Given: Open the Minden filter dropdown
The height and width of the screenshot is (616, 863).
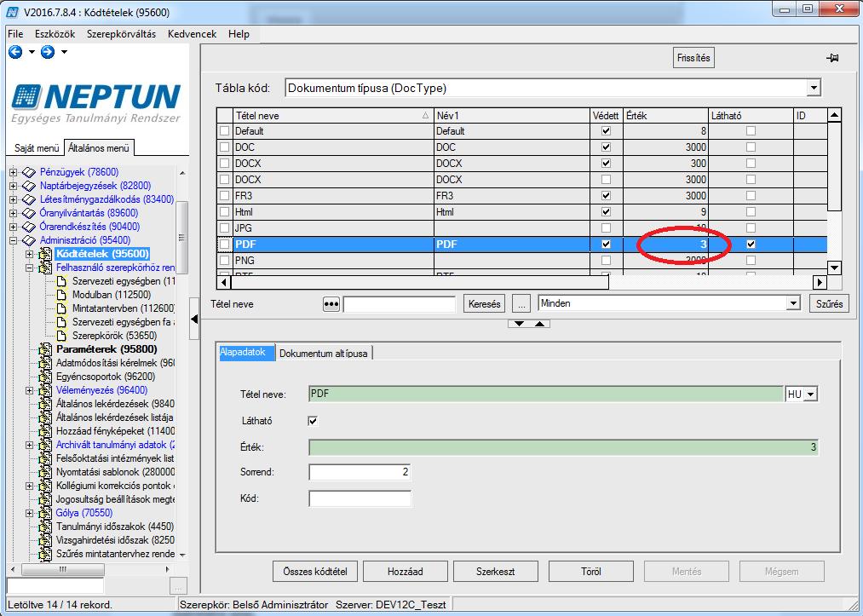Looking at the screenshot, I should (792, 303).
